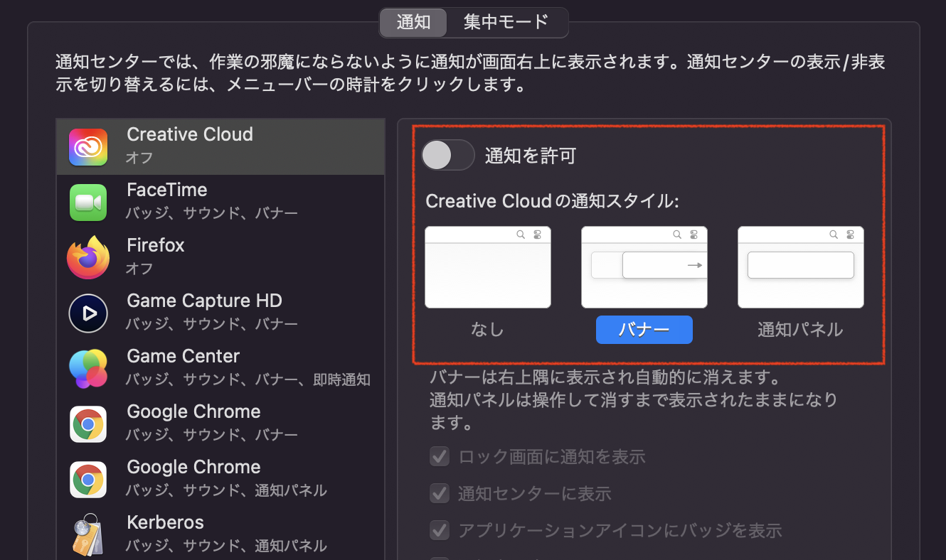This screenshot has height=560, width=946.
Task: Select the Firefox app icon
Action: point(88,258)
